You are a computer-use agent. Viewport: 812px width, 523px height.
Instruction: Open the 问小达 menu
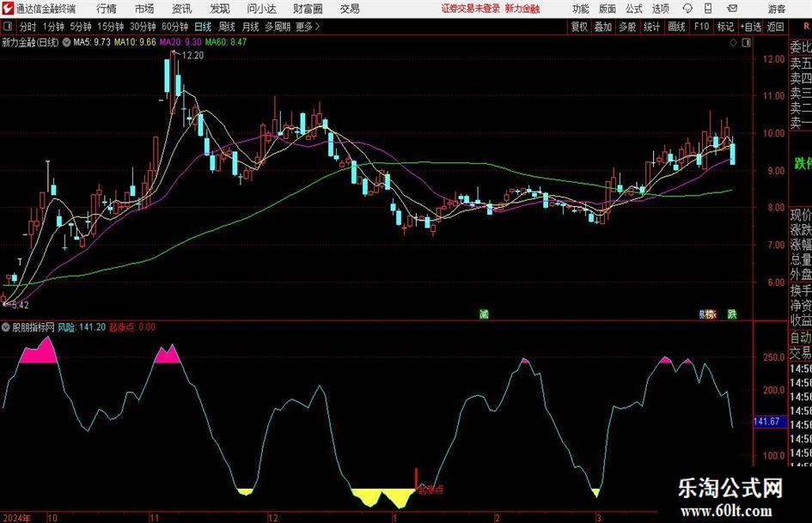tap(261, 9)
